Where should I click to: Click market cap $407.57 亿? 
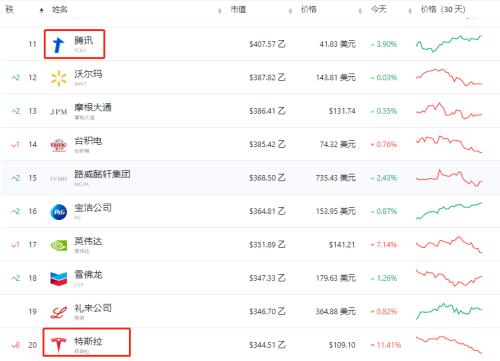click(x=267, y=44)
